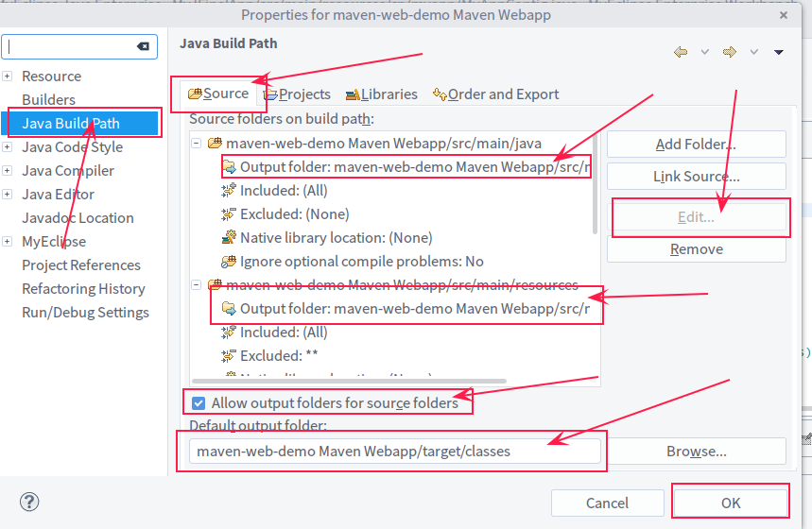Select Javadoc Location in the tree
The width and height of the screenshot is (812, 529).
78,218
